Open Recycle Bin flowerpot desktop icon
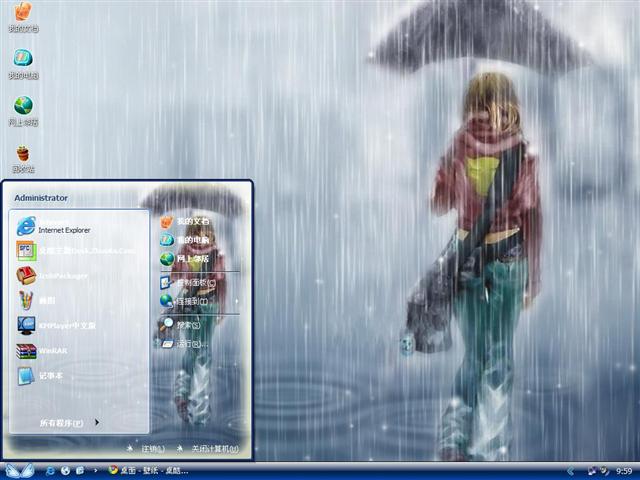The height and width of the screenshot is (480, 640). pos(23,159)
